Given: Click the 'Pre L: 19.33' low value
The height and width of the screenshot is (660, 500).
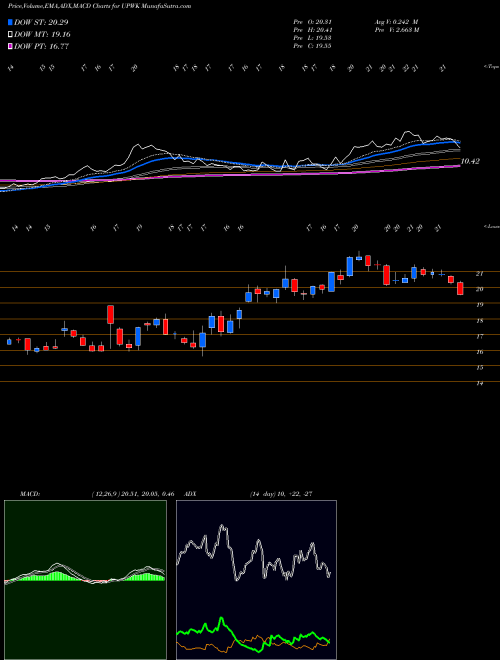Looking at the screenshot, I should [312, 38].
